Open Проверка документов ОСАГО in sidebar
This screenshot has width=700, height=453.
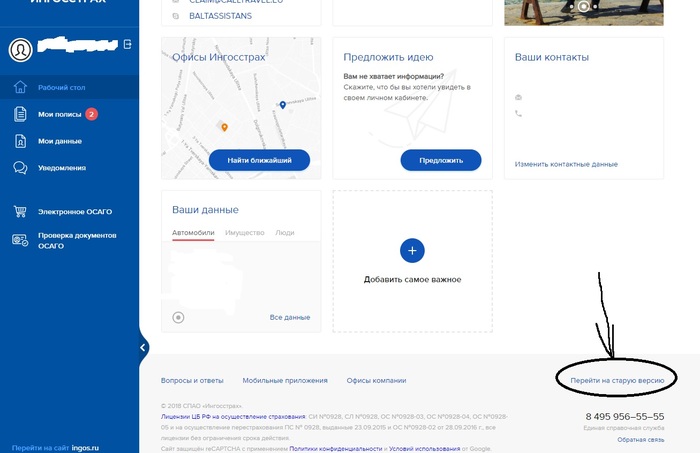[78, 240]
